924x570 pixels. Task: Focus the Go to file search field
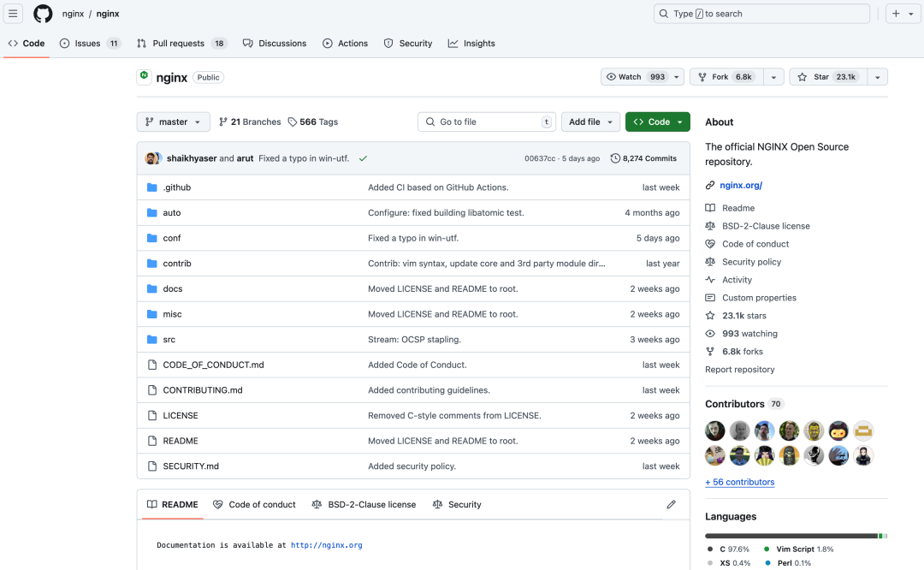[487, 122]
